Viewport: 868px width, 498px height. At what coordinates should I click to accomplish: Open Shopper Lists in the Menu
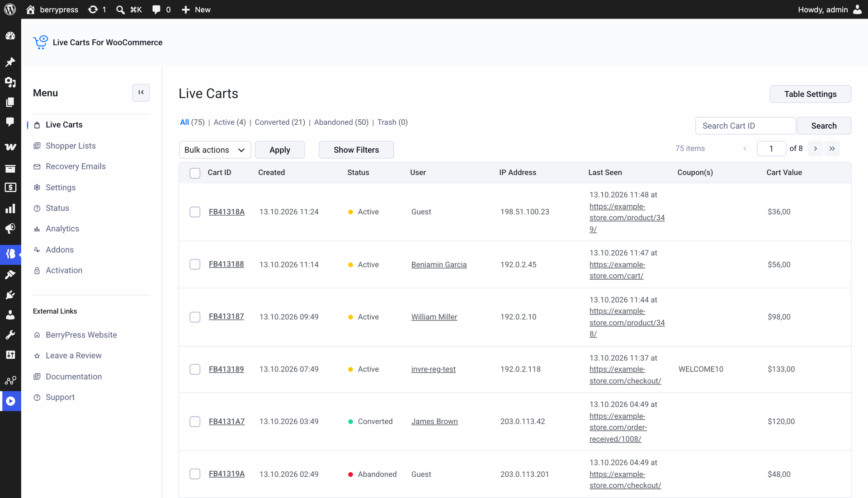click(71, 146)
